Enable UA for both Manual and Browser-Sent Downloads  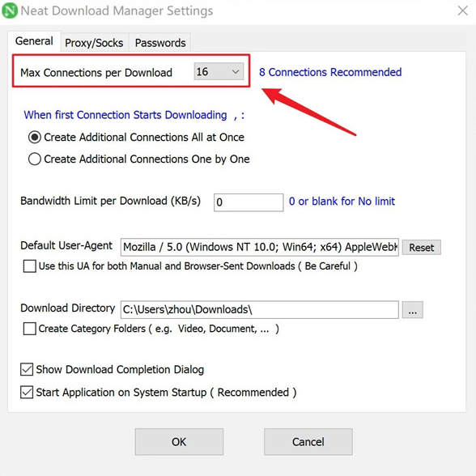[x=30, y=266]
